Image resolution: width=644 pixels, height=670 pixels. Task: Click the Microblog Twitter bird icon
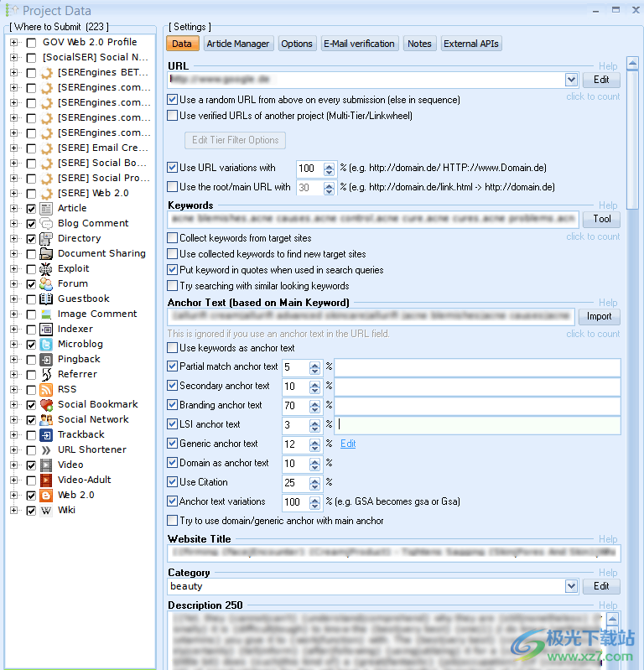(46, 345)
